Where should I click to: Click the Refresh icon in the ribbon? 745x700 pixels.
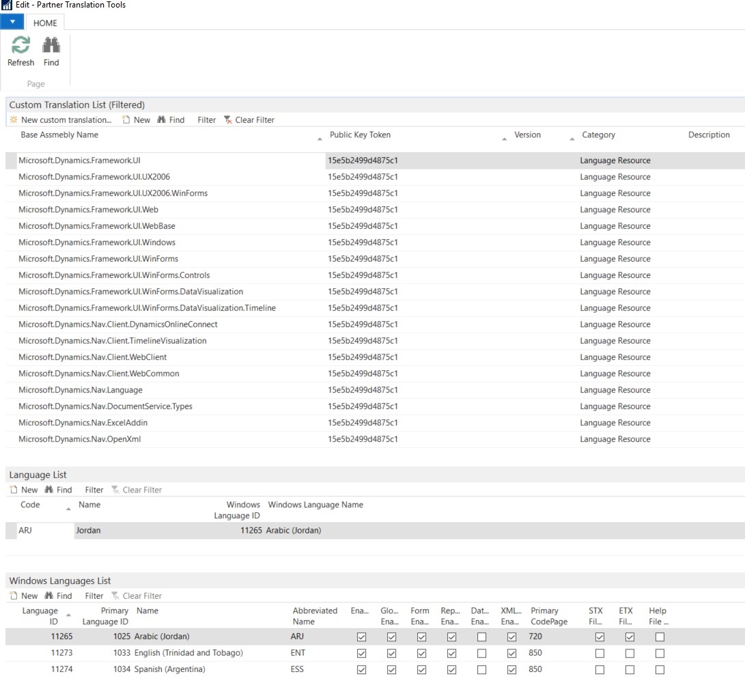point(20,46)
